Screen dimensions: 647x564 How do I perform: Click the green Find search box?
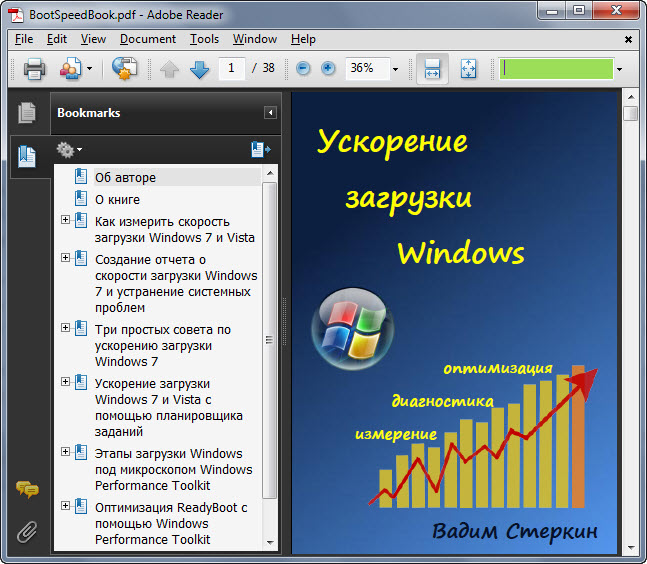click(556, 68)
